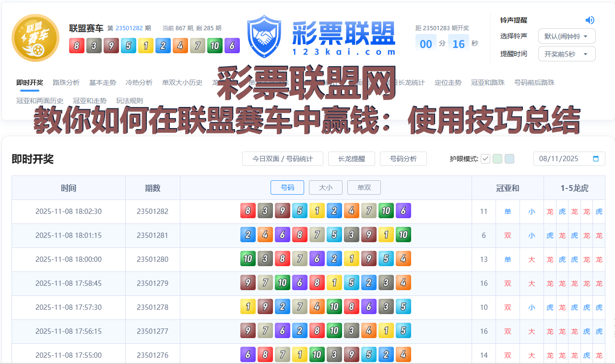This screenshot has width=615, height=364.
Task: Click the 今日双面 / 号码统计 control
Action: coord(283,158)
